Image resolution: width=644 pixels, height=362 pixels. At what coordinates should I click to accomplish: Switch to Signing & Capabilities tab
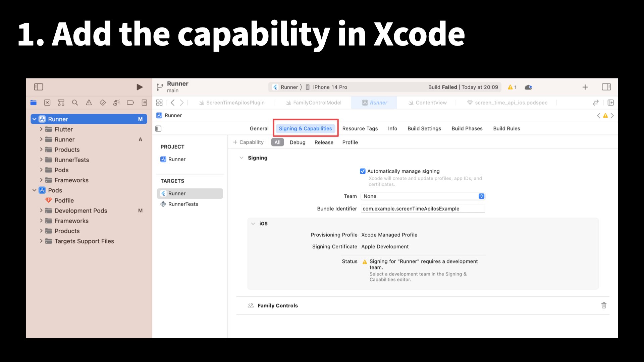[x=305, y=129]
